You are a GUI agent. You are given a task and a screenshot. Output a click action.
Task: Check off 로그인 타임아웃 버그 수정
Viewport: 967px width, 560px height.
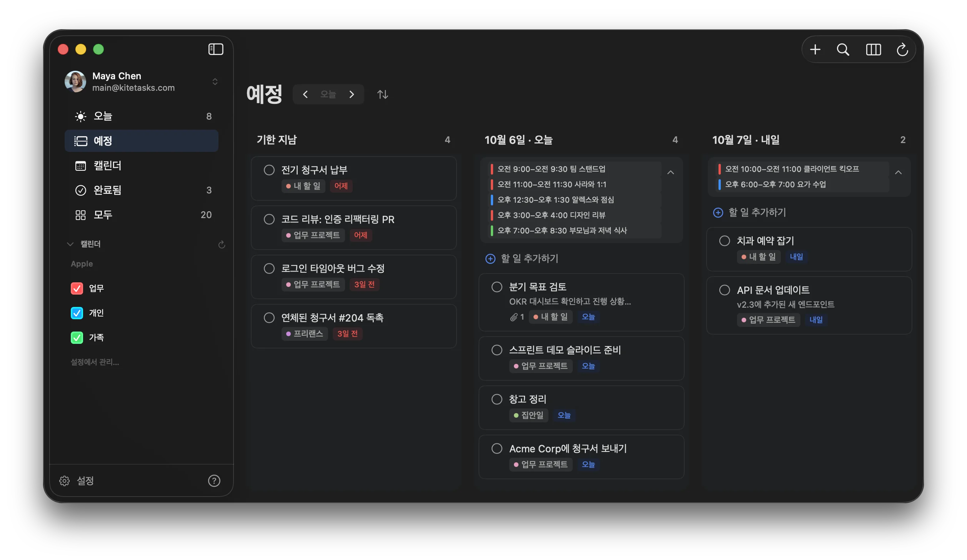[269, 268]
